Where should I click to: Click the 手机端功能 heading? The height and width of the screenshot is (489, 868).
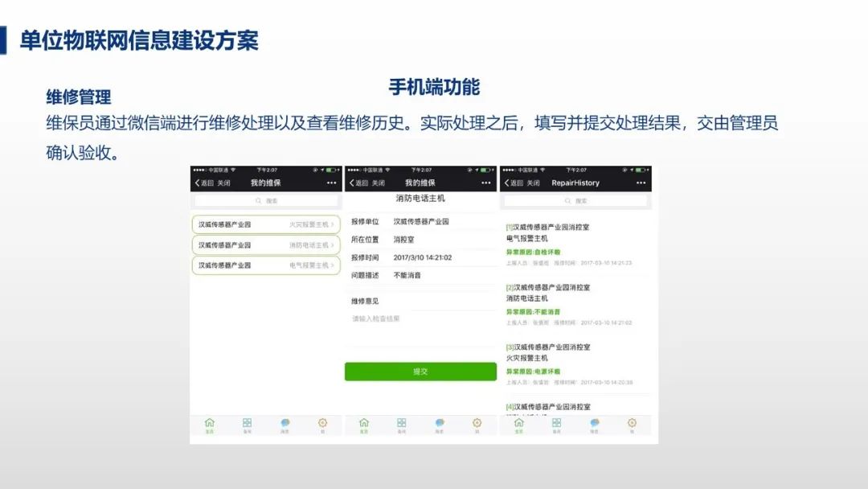click(434, 87)
